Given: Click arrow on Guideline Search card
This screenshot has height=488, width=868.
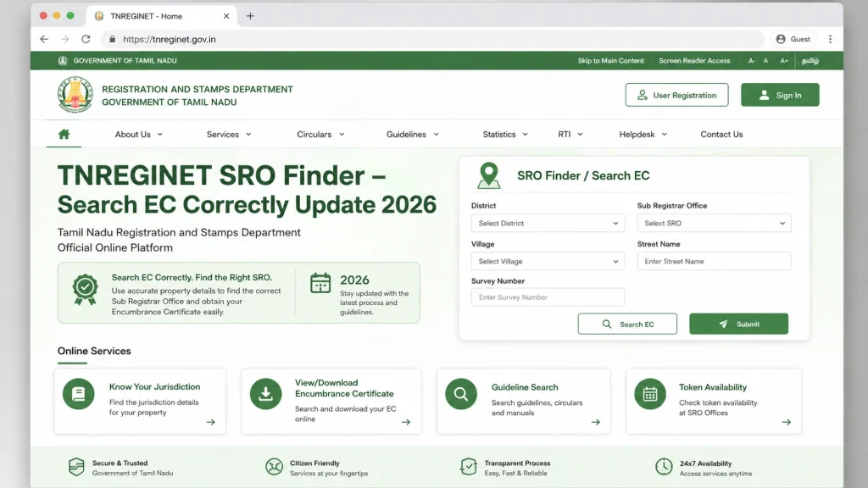Looking at the screenshot, I should [596, 422].
